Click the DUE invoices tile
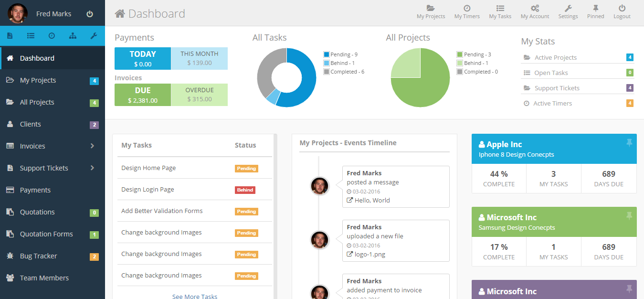This screenshot has height=299, width=644. 143,95
